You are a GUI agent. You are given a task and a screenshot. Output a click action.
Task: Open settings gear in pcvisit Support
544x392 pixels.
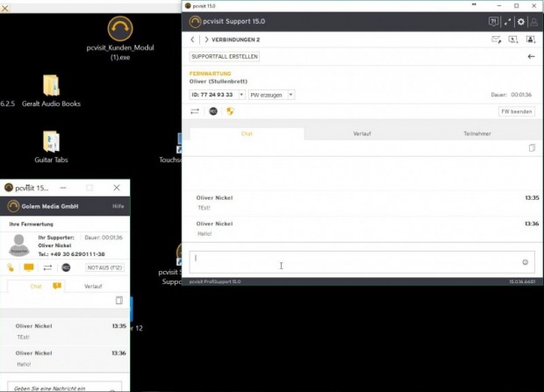[521, 22]
